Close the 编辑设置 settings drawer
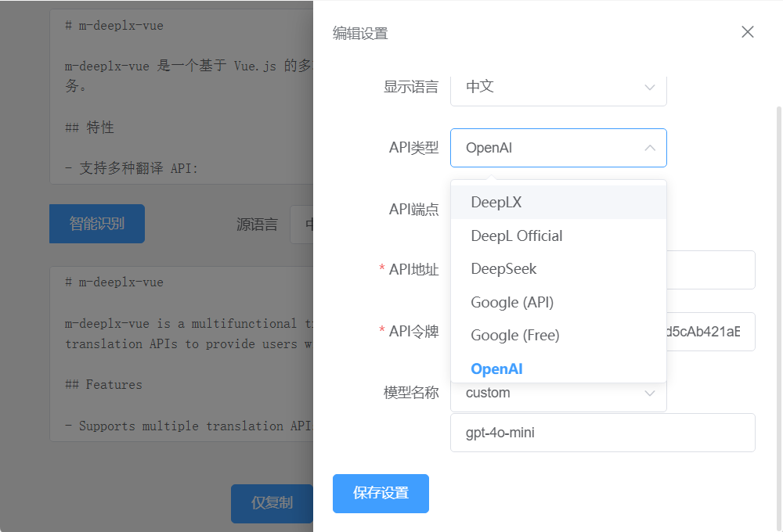Screen dimensions: 783x532 coord(747,32)
